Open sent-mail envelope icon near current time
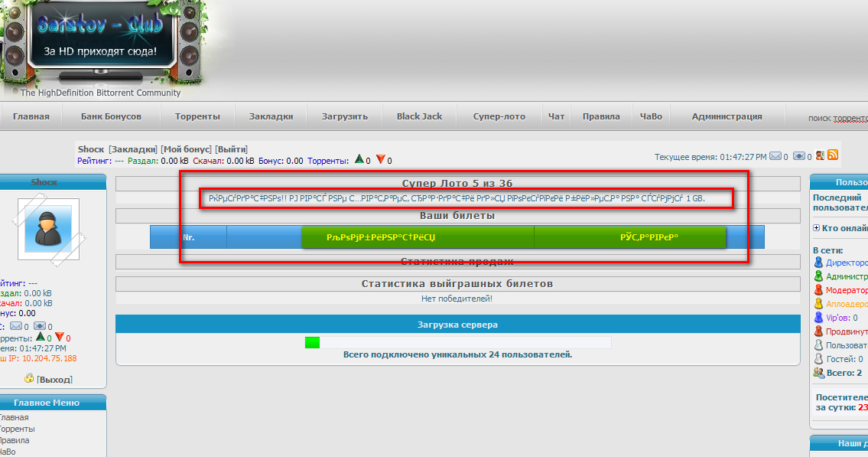This screenshot has height=457, width=868. (799, 156)
